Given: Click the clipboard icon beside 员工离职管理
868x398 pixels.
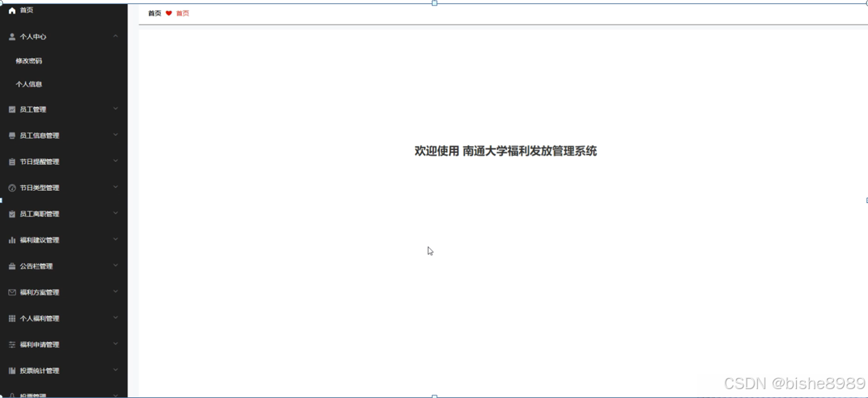Looking at the screenshot, I should (12, 214).
